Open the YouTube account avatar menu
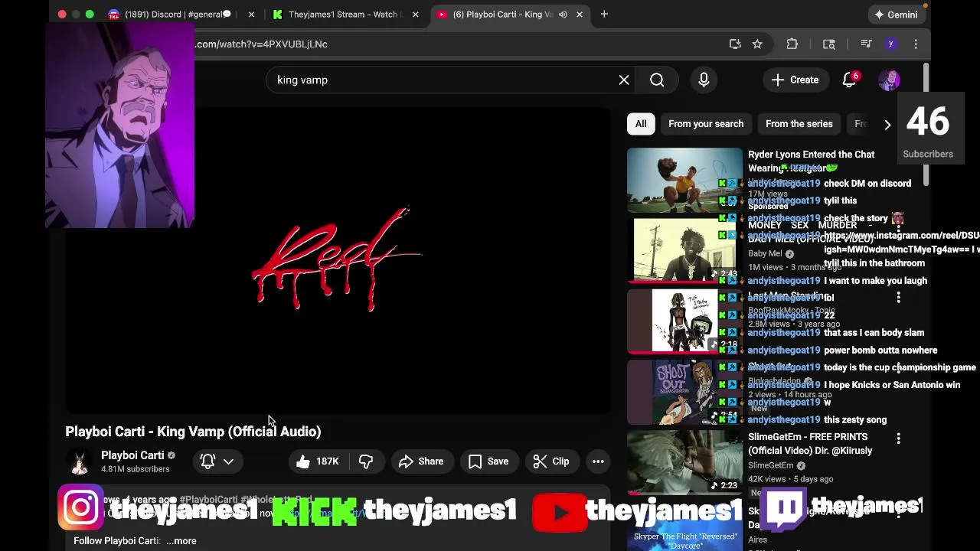Viewport: 980px width, 551px height. pos(889,80)
